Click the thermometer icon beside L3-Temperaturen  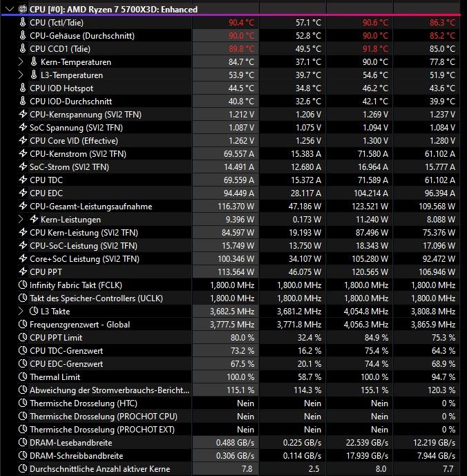click(x=34, y=75)
